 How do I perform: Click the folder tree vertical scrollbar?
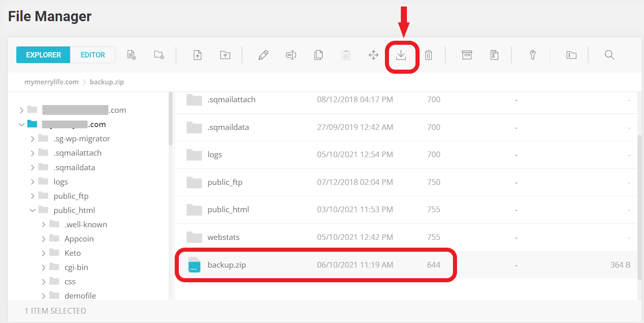pyautogui.click(x=171, y=119)
